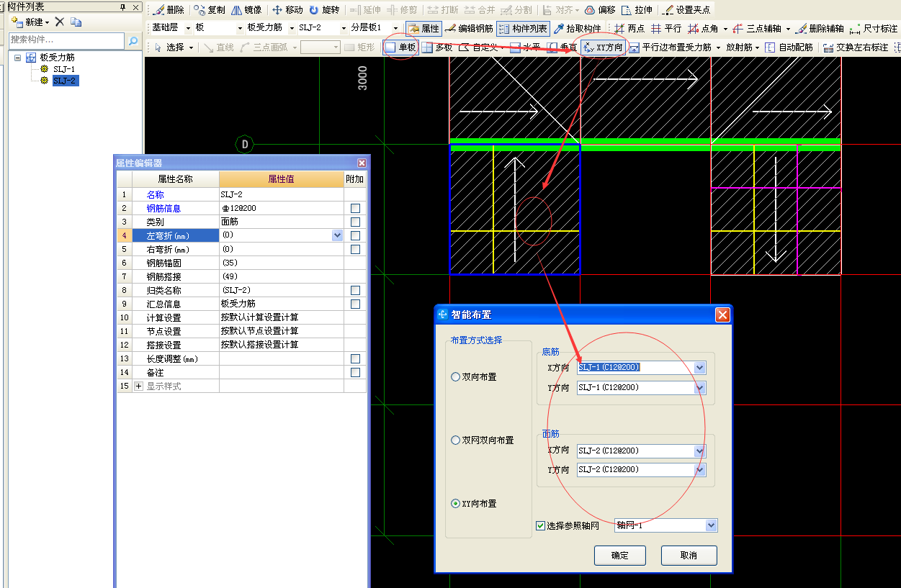Click the 取消 button in 智能布置 dialog

point(689,556)
